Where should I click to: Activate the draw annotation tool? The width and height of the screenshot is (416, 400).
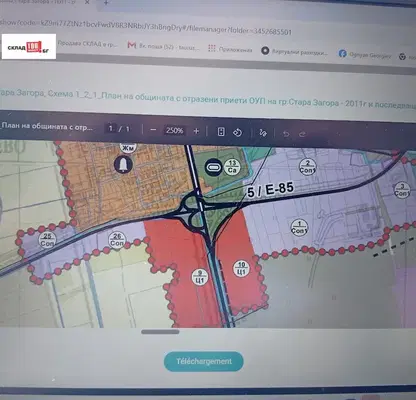pos(263,133)
